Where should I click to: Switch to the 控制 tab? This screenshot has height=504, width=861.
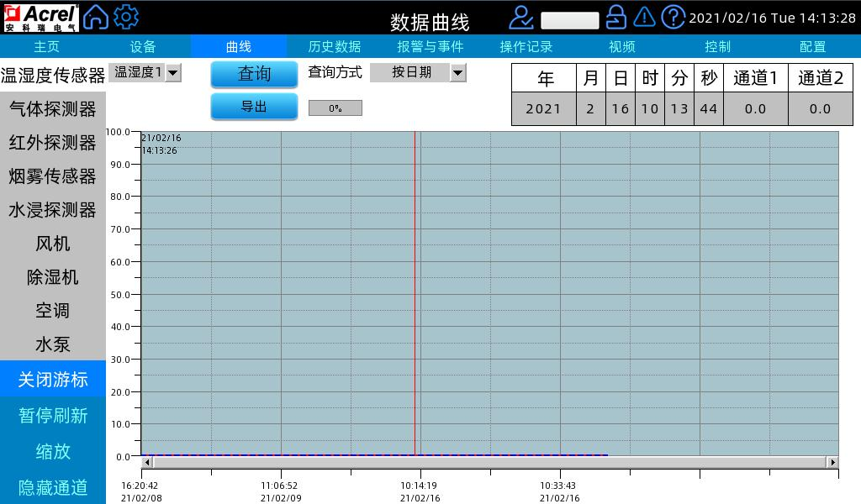717,46
